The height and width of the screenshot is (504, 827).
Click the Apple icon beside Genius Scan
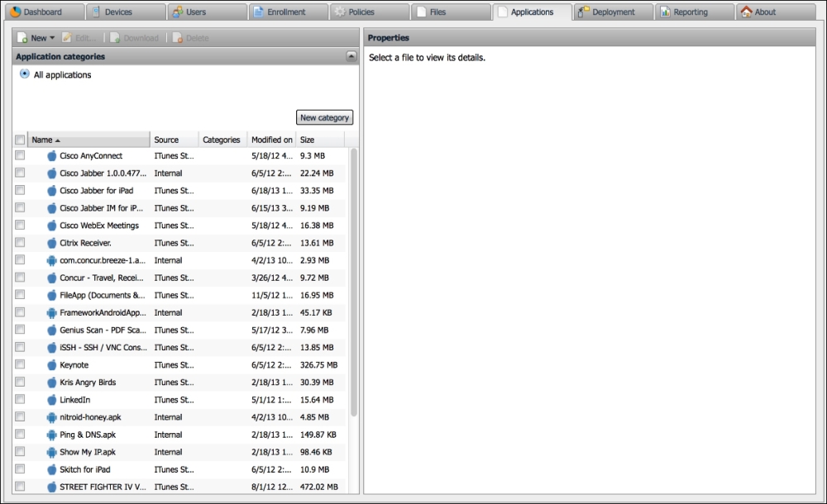click(x=51, y=330)
